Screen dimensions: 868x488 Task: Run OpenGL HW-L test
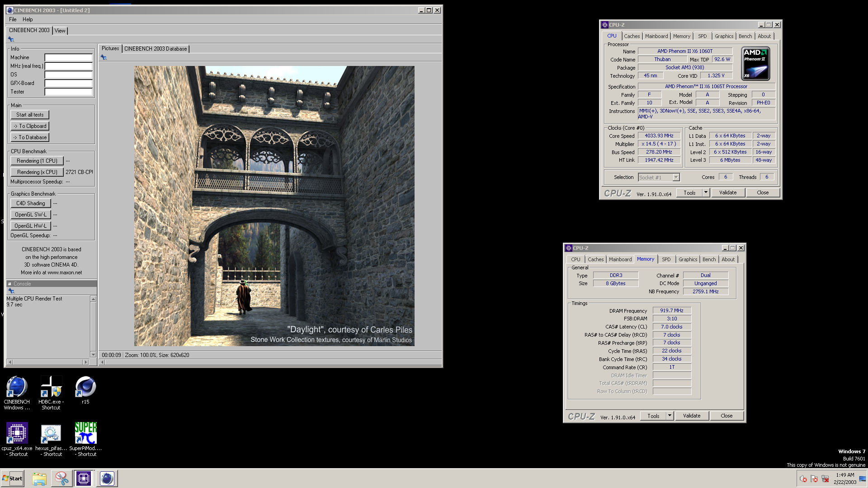click(x=31, y=226)
